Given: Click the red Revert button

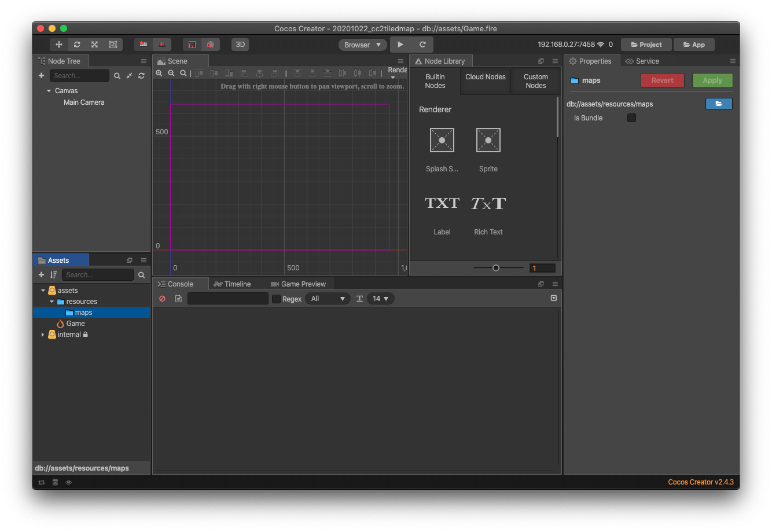Looking at the screenshot, I should (663, 80).
